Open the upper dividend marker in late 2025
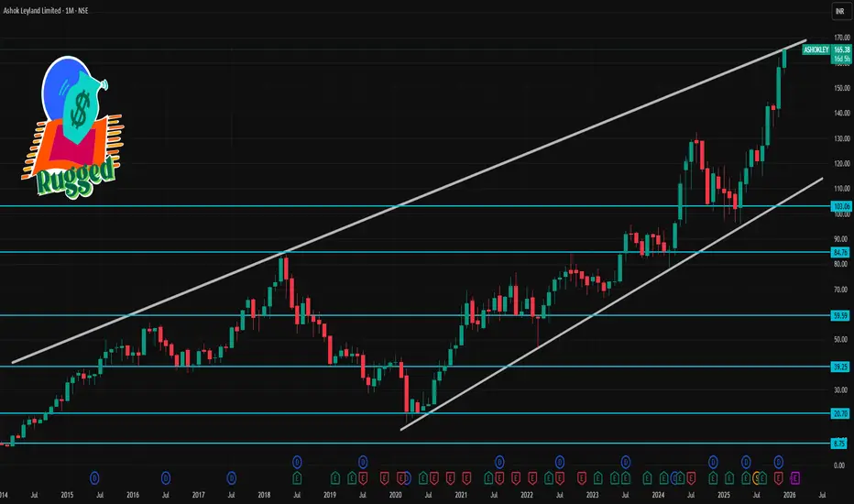This screenshot has width=854, height=504. click(x=779, y=462)
